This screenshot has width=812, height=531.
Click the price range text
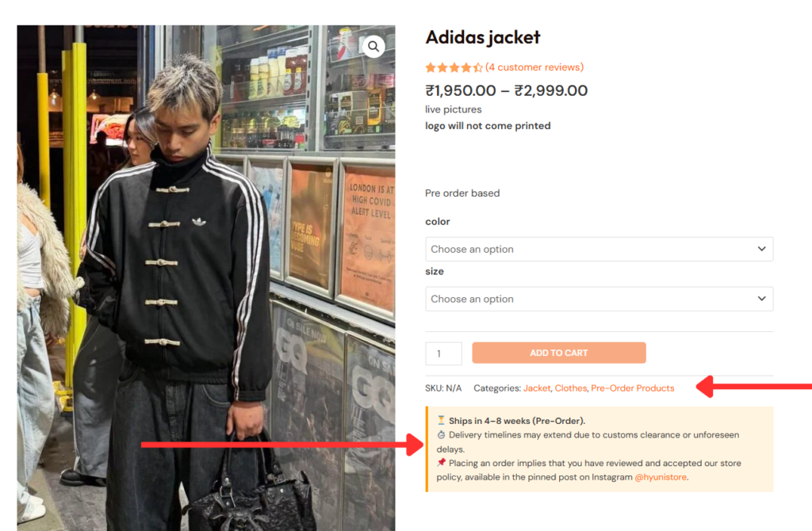point(506,90)
